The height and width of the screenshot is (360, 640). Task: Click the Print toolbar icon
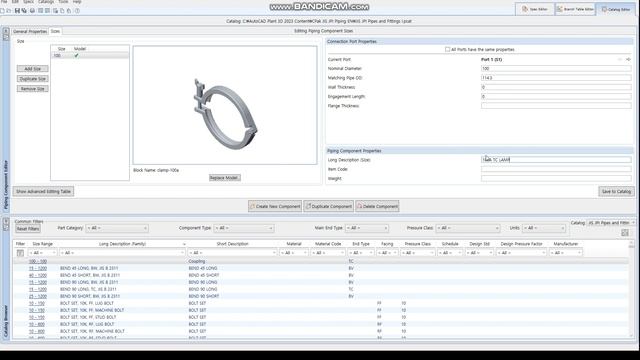coord(32,11)
